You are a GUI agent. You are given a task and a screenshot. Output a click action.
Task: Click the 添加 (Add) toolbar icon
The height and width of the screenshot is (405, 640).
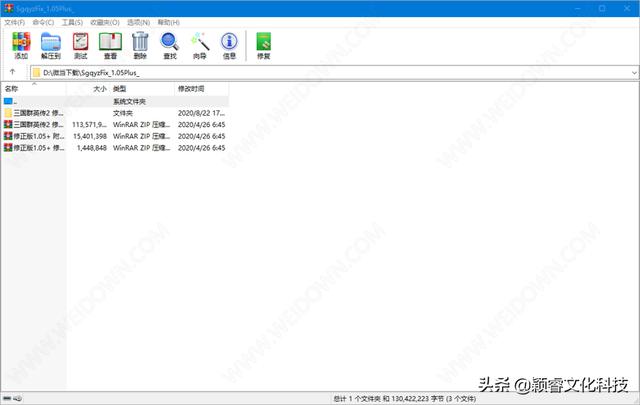(x=21, y=46)
